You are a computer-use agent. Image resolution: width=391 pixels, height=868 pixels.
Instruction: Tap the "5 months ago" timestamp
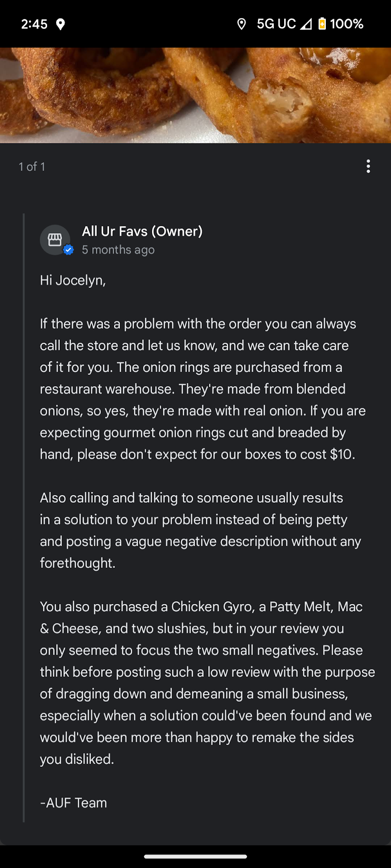(118, 250)
